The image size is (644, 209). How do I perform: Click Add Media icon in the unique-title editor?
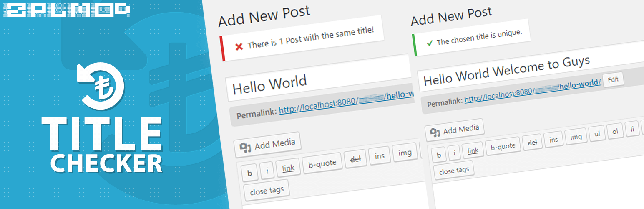click(x=435, y=133)
